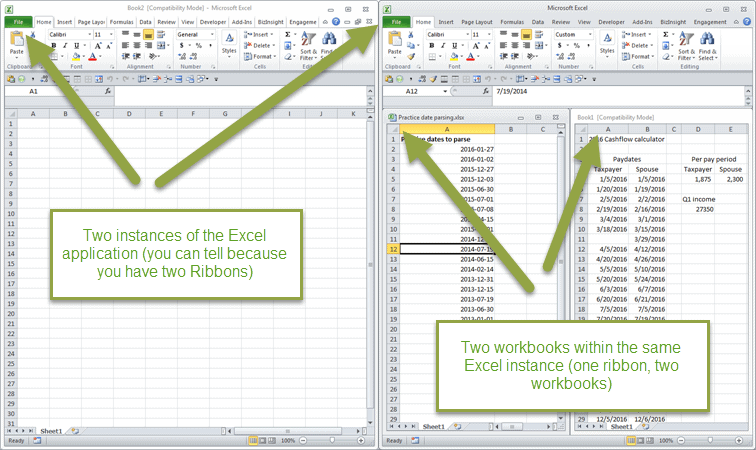Click zoom out minus in right status bar

point(681,440)
